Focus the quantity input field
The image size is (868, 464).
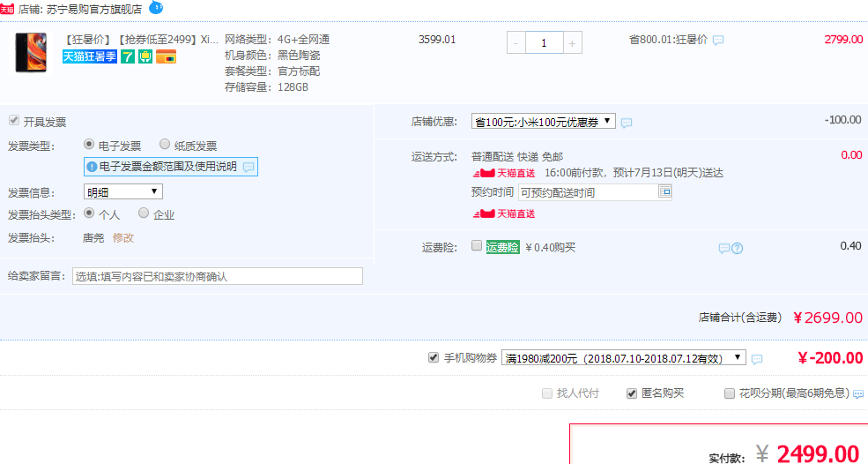coord(545,42)
